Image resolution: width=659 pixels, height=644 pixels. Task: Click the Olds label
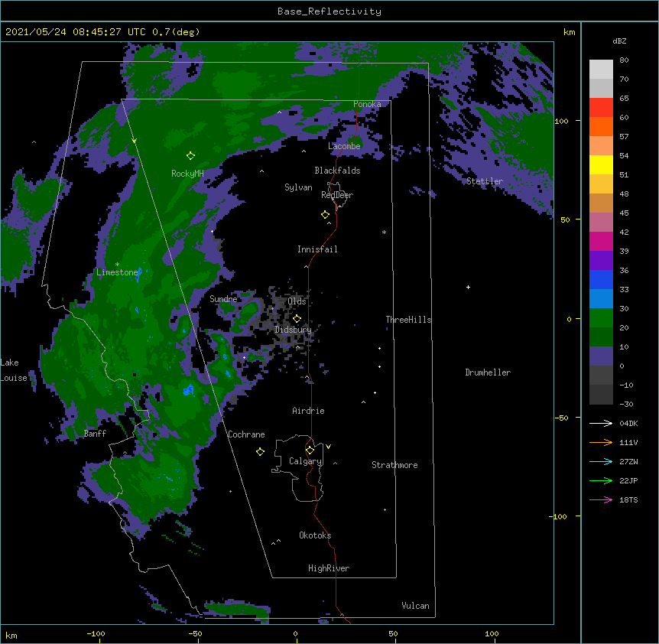coord(297,301)
